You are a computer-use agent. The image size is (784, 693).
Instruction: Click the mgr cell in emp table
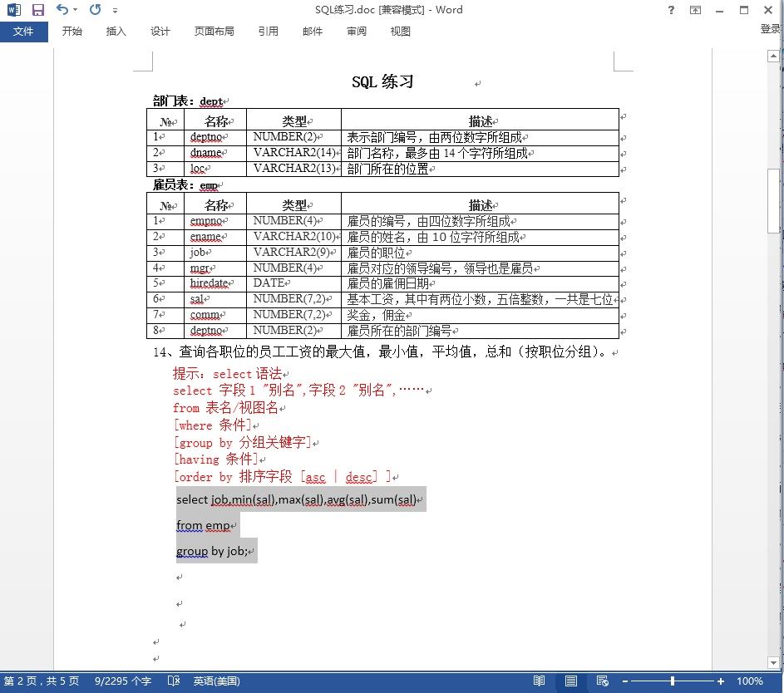(x=215, y=268)
